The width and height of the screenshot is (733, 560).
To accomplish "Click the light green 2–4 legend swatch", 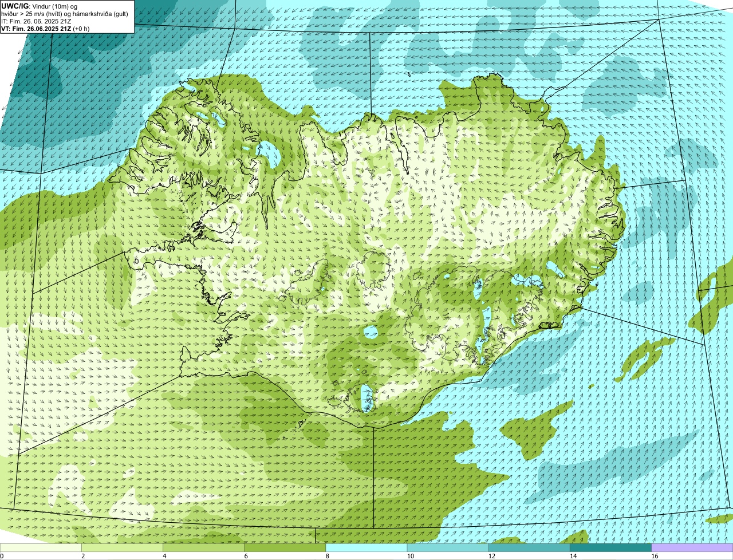I will pos(122,548).
